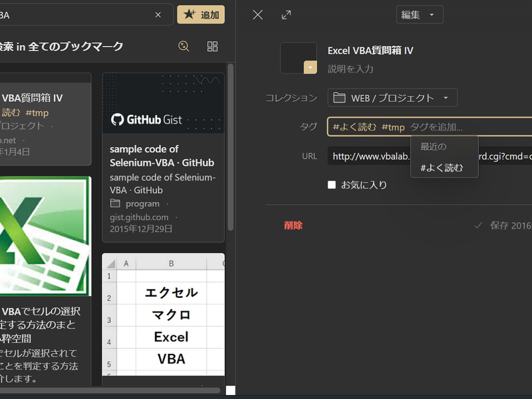Click the program folder icon on card
The width and height of the screenshot is (532, 399).
coord(116,203)
